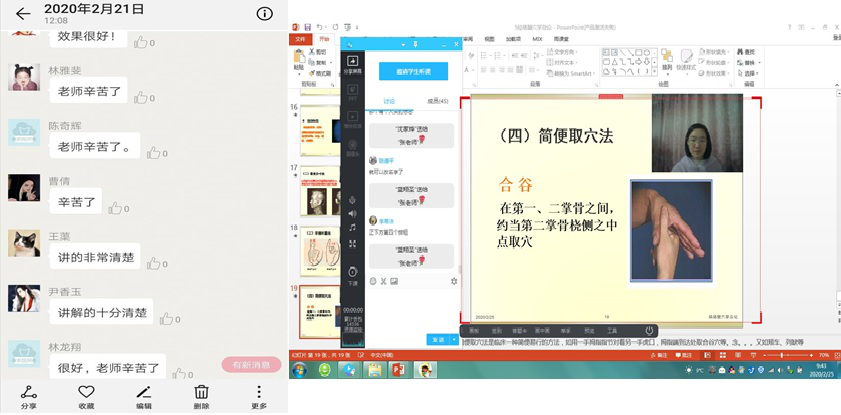Tap the 编辑 pencil edit icon
Image resolution: width=841 pixels, height=415 pixels.
pos(144,391)
